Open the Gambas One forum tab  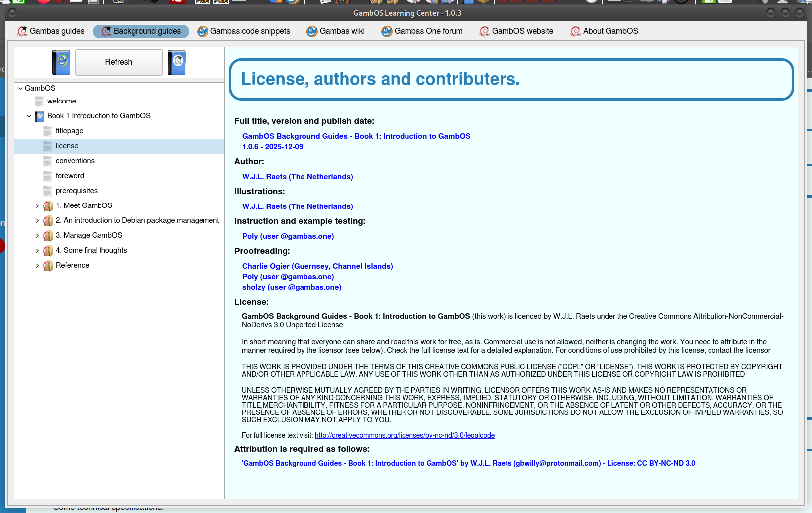[x=422, y=31]
